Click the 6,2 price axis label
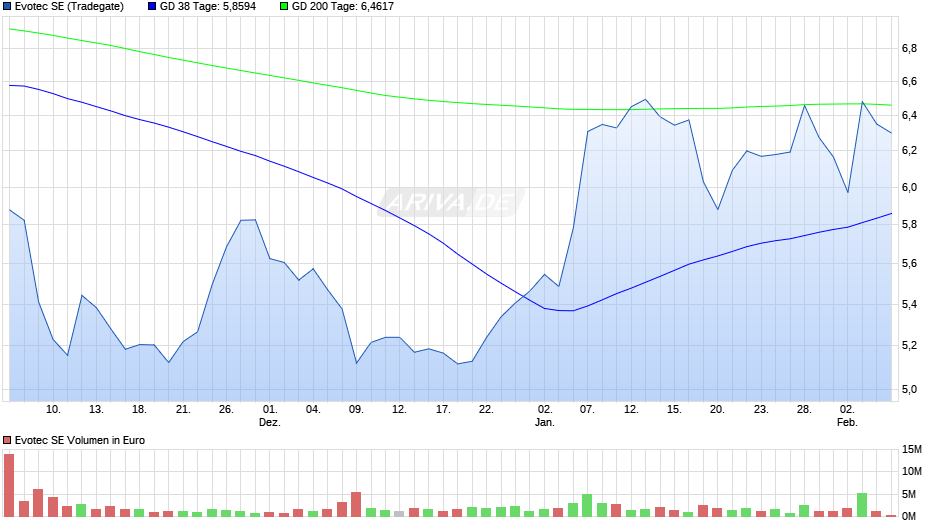 click(909, 151)
